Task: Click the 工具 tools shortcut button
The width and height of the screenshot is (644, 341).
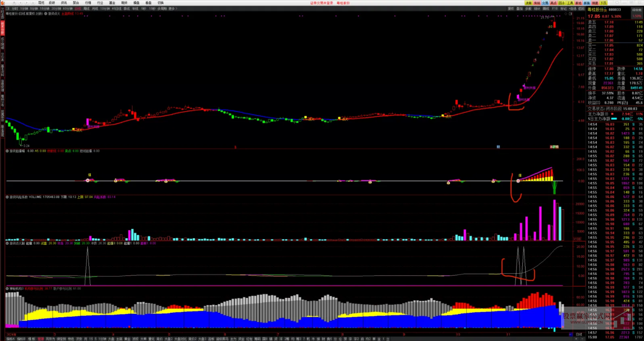Action: [x=570, y=3]
